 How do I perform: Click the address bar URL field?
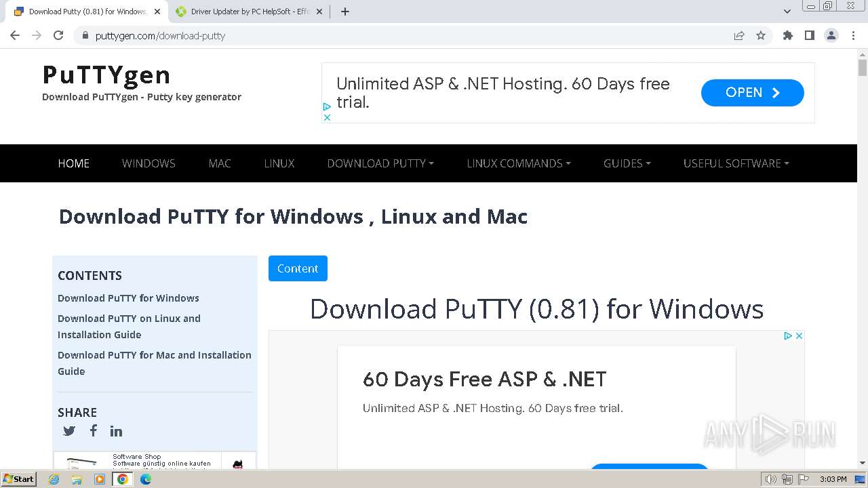coord(407,35)
